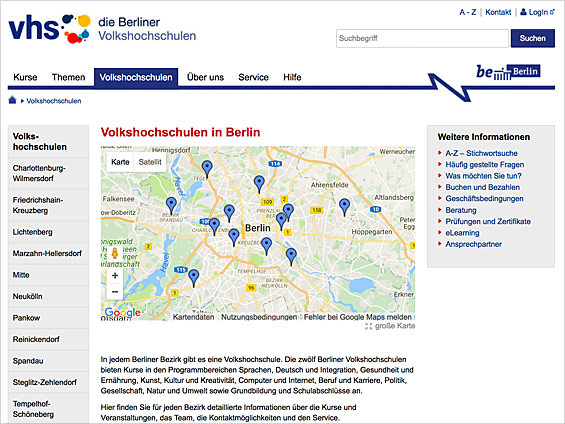Select Marzahn-Hellersdorf in sidebar
The image size is (565, 424).
48,253
